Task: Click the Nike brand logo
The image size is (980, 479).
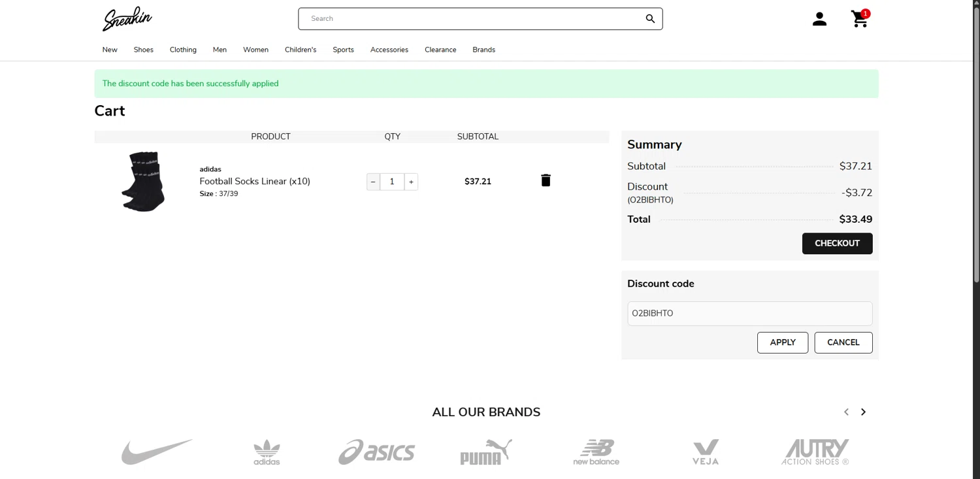Action: point(157,452)
